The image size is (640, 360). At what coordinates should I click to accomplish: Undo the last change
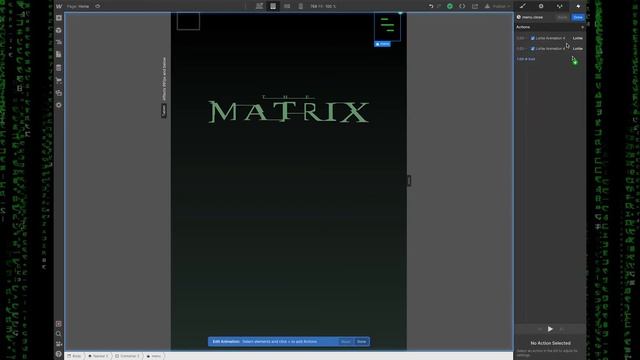click(431, 6)
